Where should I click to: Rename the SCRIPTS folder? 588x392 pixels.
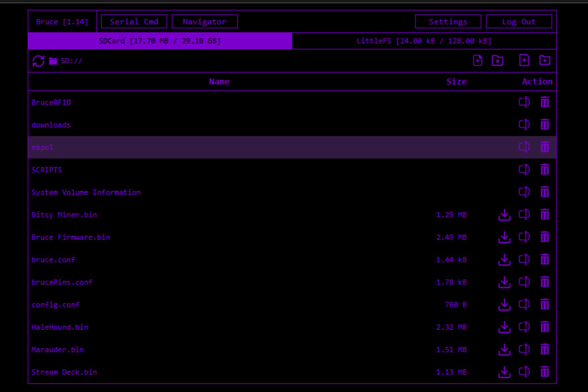point(525,169)
